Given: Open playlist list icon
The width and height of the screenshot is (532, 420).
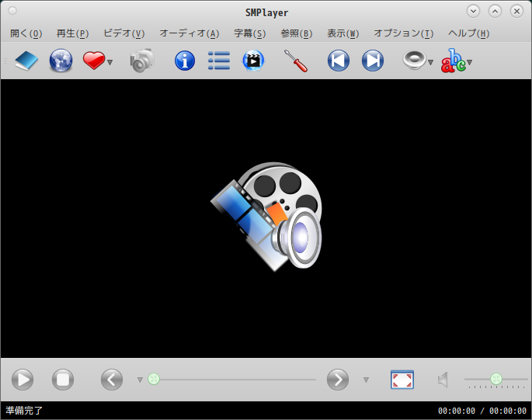Looking at the screenshot, I should [219, 61].
